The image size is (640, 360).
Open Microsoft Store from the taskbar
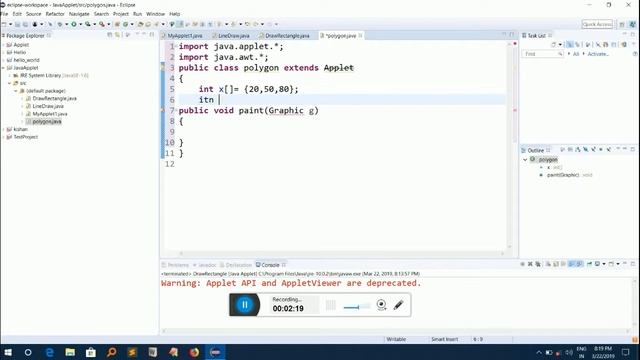point(91,352)
